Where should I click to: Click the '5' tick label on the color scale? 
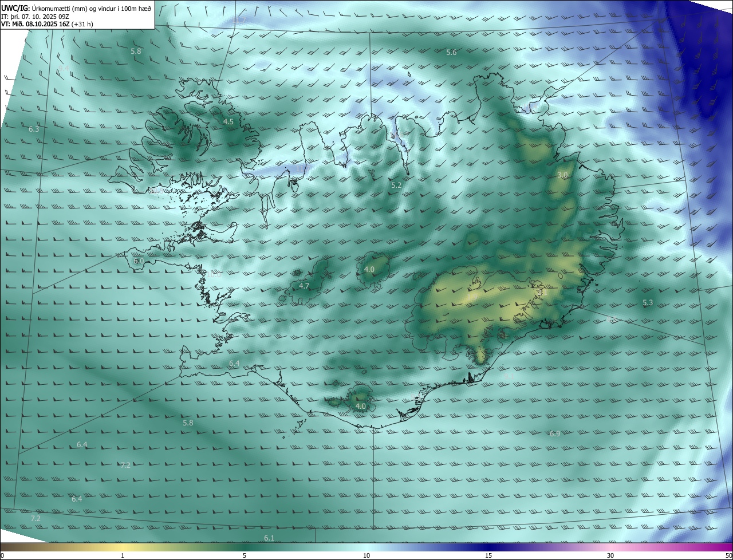coord(245,556)
